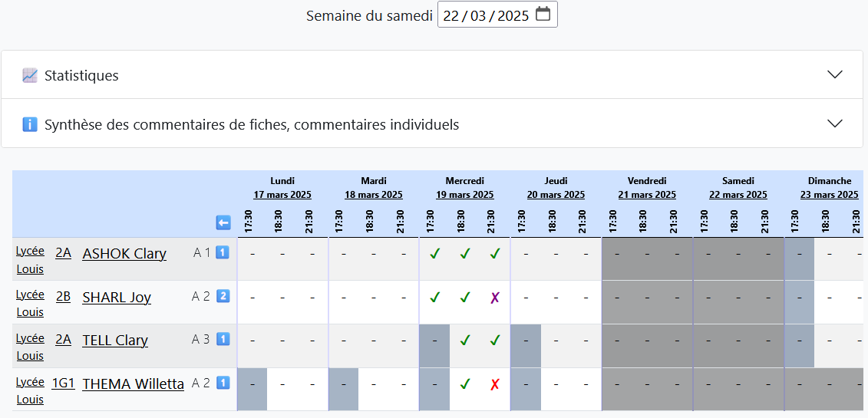Click the blue badge next to ASHOK Clary
Screen dimensions: 868x418
[x=223, y=252]
